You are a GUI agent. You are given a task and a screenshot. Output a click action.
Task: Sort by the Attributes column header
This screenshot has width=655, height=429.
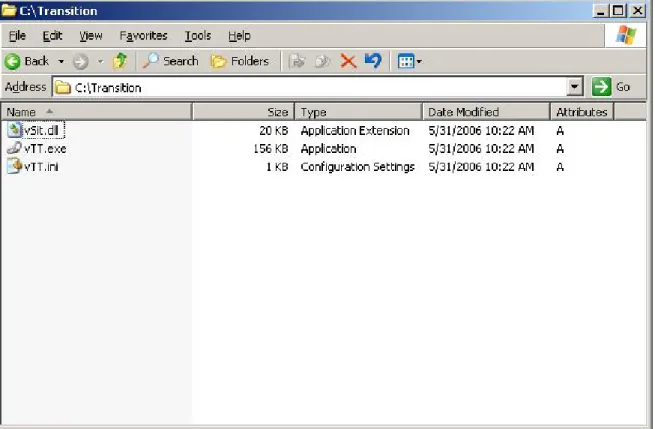[x=582, y=112]
